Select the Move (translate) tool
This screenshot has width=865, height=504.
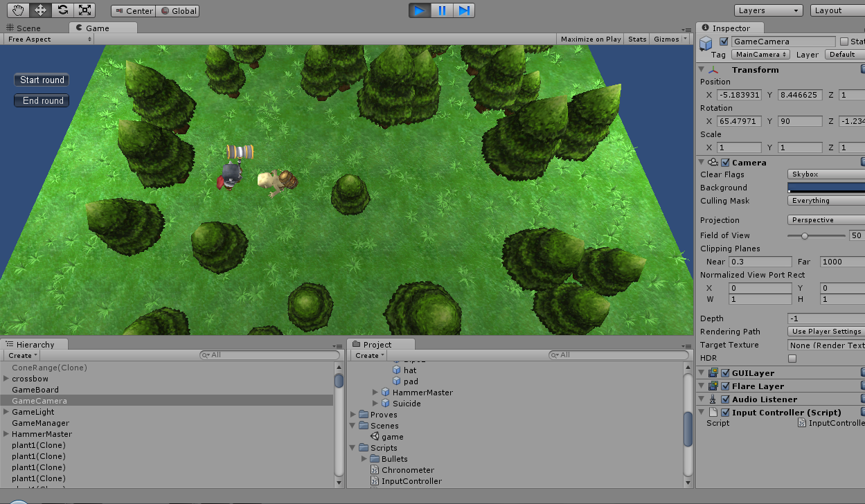41,10
